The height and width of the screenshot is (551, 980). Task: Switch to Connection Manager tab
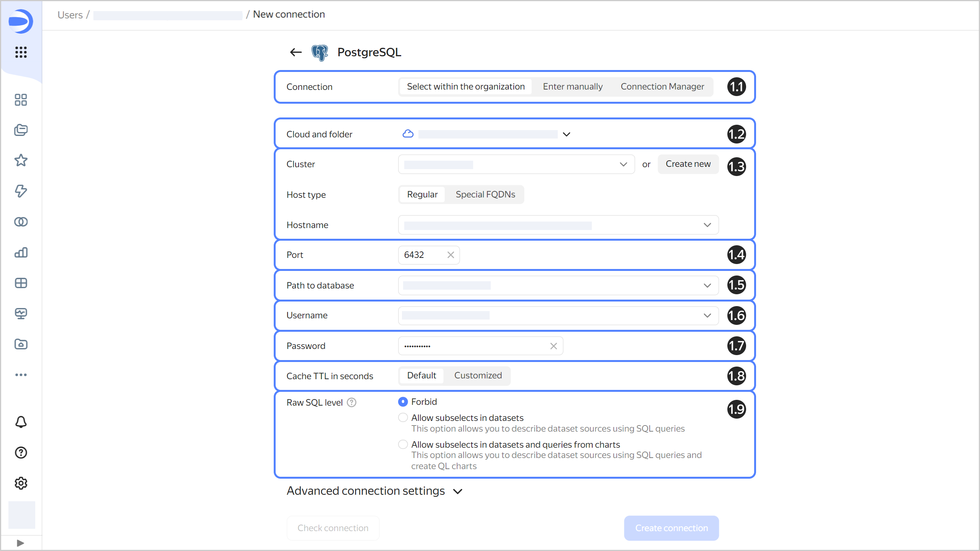(661, 86)
